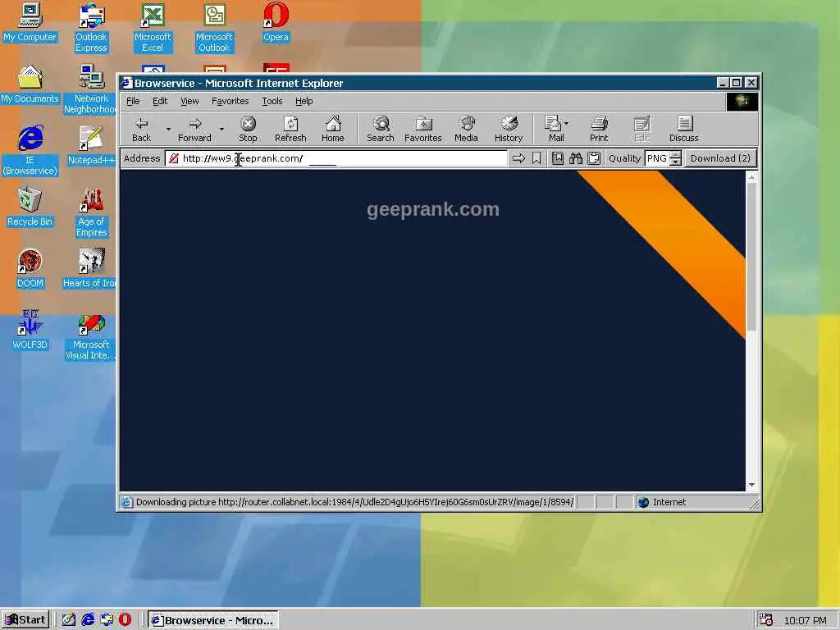This screenshot has width=840, height=630.
Task: Click the page icon left of binoculars
Action: [x=558, y=158]
